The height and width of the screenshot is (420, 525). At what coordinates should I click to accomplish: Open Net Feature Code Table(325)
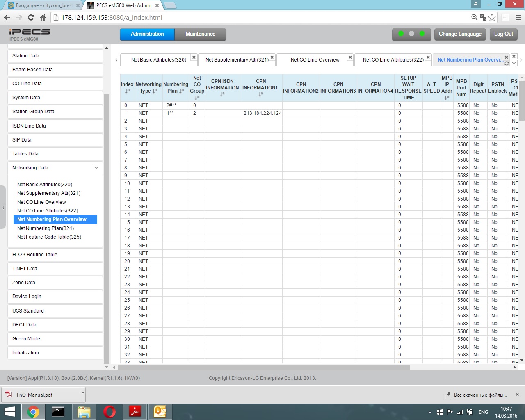tap(49, 237)
